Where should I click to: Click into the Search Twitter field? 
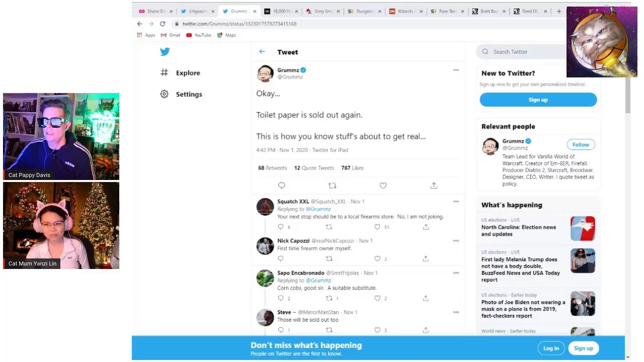coord(523,52)
